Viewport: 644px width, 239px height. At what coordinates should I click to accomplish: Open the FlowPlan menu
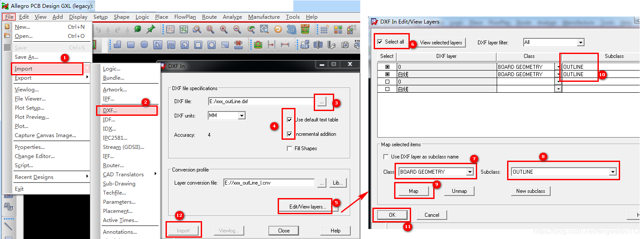point(185,17)
